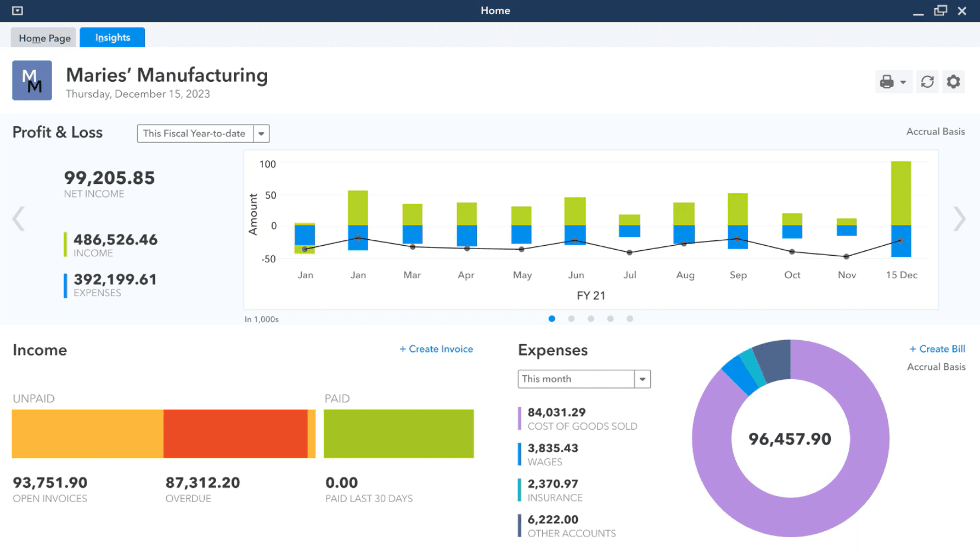Open the settings gear icon
Screen dimensions: 980x552
tap(954, 82)
